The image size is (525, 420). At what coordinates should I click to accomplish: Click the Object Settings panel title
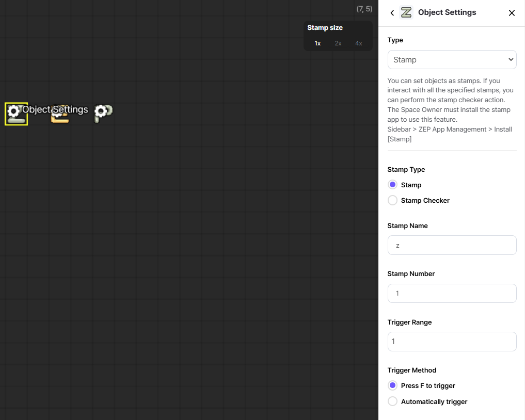pos(447,12)
